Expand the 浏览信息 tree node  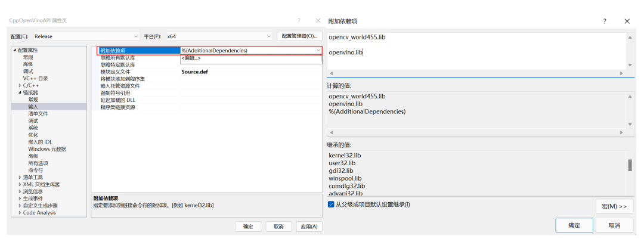(x=20, y=191)
